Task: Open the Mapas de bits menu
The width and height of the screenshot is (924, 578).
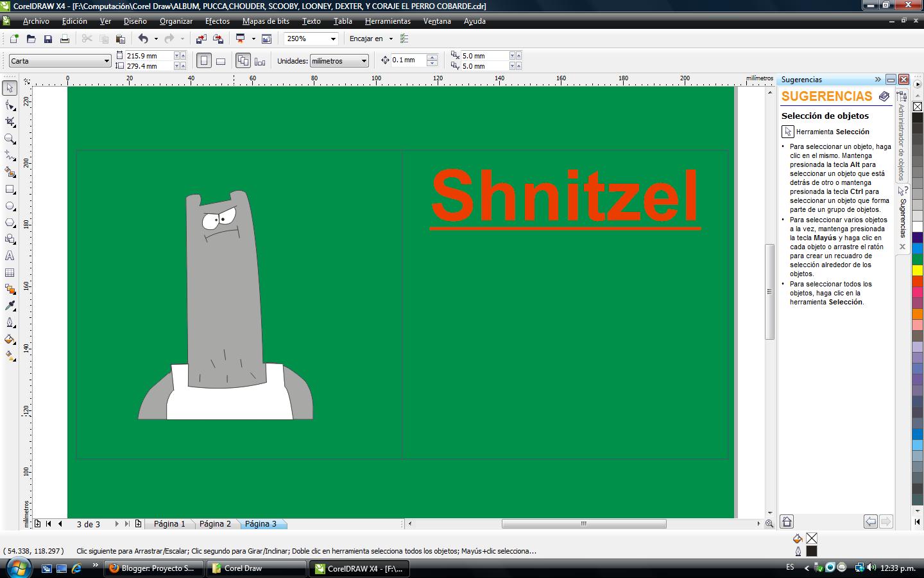Action: (266, 21)
